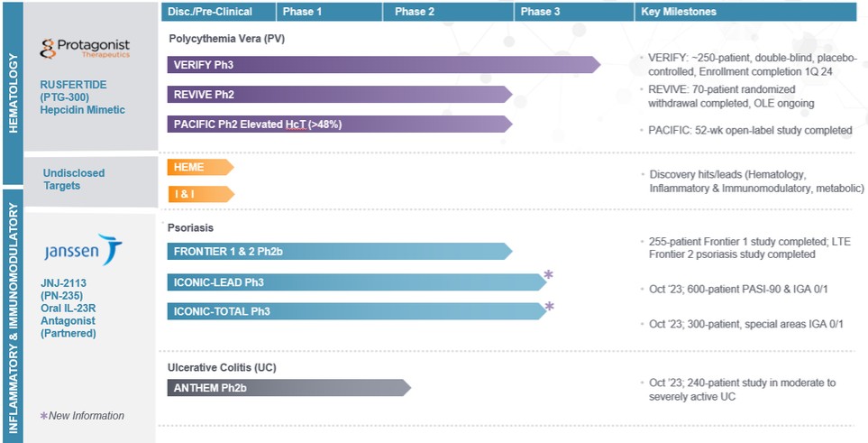Viewport: 868px width, 443px height.
Task: Click the Protagonist Therapeutics logo
Action: [x=85, y=49]
